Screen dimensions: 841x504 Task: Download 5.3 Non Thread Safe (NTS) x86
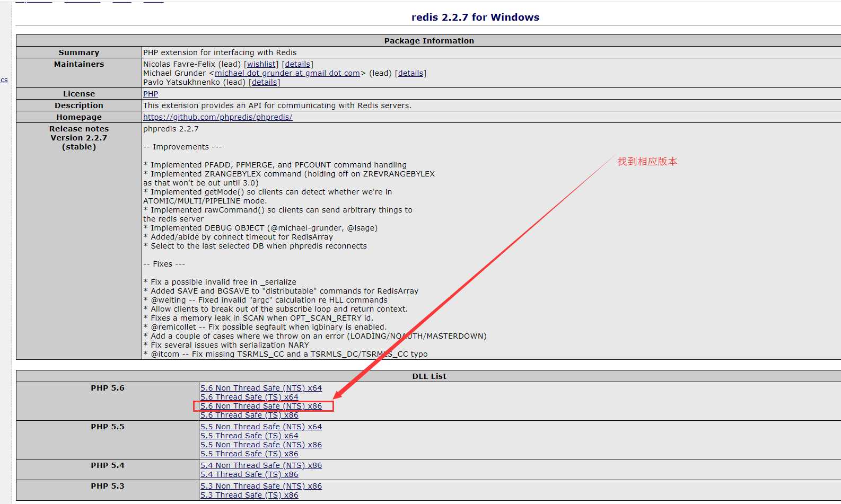261,486
